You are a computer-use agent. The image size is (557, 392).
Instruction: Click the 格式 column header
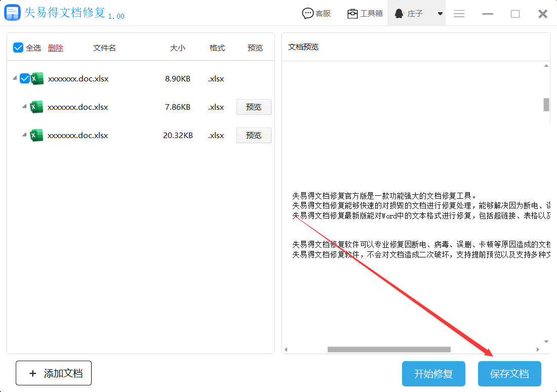217,48
